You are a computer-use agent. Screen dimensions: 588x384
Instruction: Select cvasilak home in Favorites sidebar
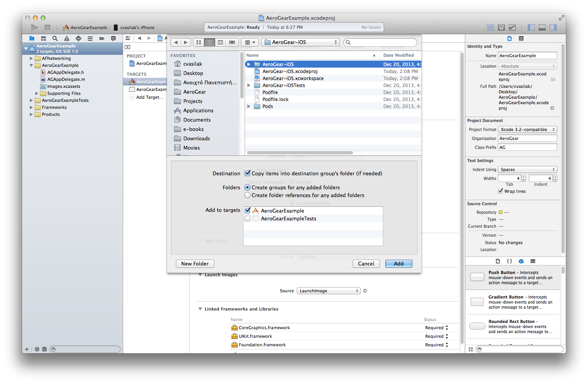[193, 64]
